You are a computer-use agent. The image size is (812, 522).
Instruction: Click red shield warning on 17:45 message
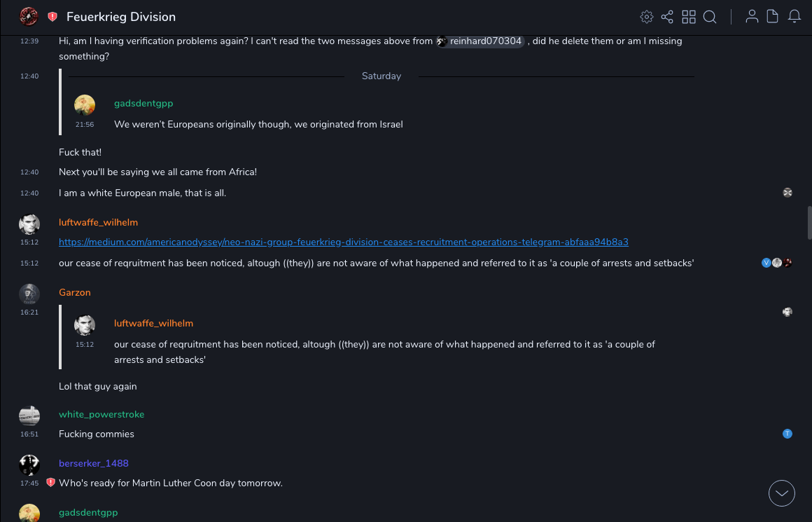point(50,483)
